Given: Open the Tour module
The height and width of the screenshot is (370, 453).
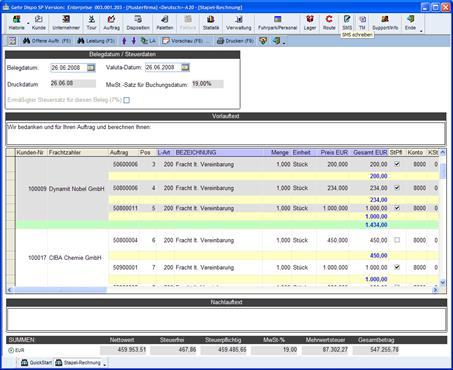Looking at the screenshot, I should click(91, 23).
